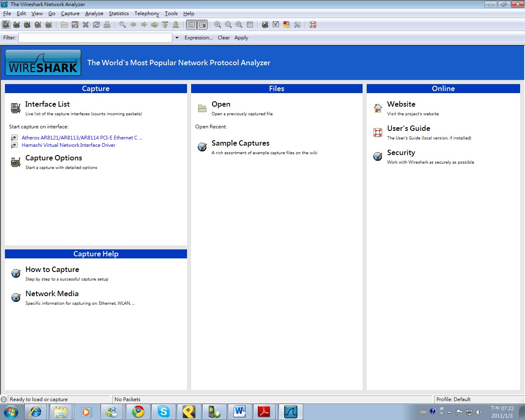525x420 pixels.
Task: Open Interface List on welcome page
Action: click(x=47, y=104)
